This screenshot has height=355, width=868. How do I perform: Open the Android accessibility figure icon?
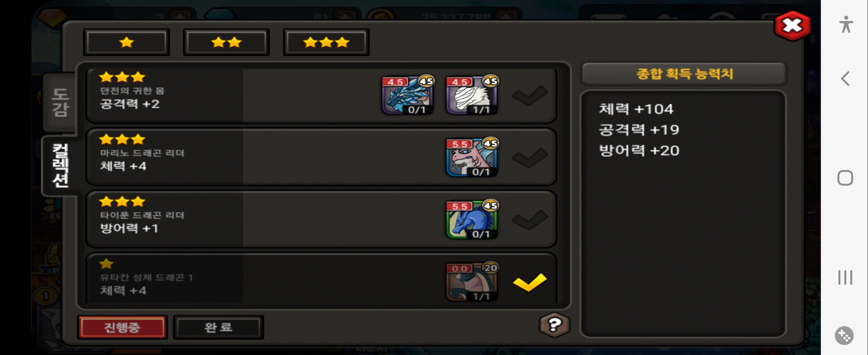coord(845,24)
